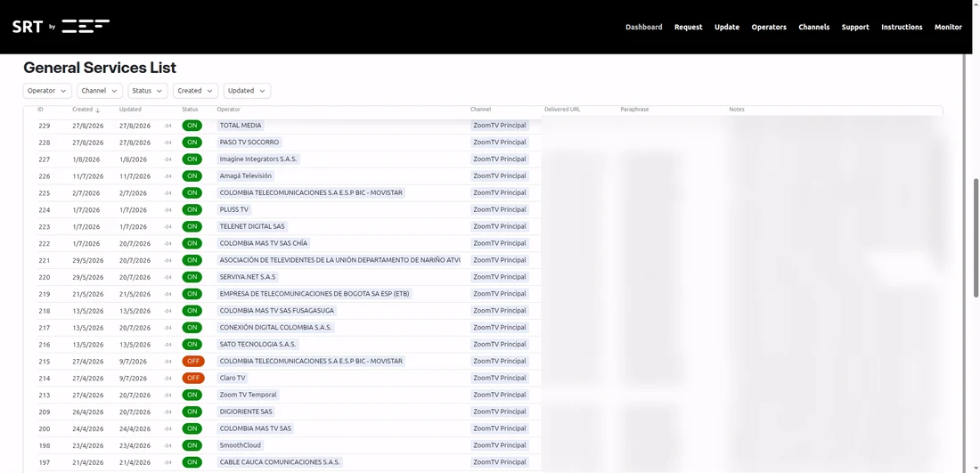Click the Paraphrase column header

634,110
